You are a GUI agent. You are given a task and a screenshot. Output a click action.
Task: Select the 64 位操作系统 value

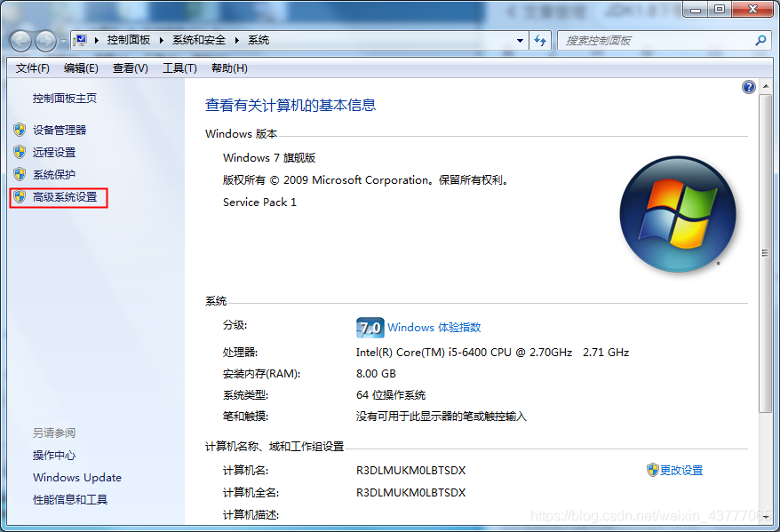(391, 395)
